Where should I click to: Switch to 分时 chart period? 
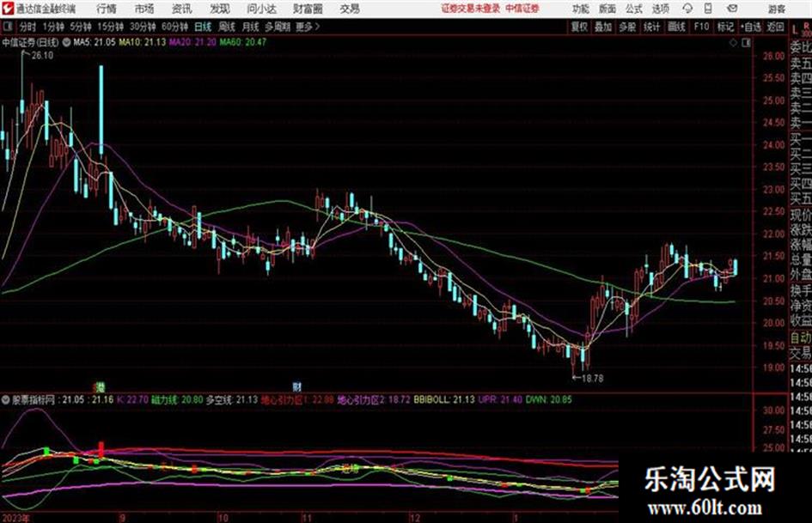point(27,27)
